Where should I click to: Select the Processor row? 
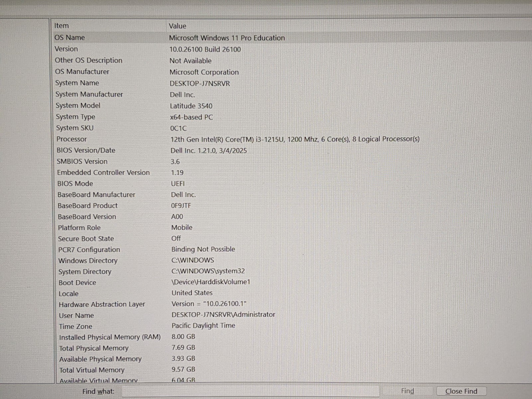pyautogui.click(x=71, y=139)
